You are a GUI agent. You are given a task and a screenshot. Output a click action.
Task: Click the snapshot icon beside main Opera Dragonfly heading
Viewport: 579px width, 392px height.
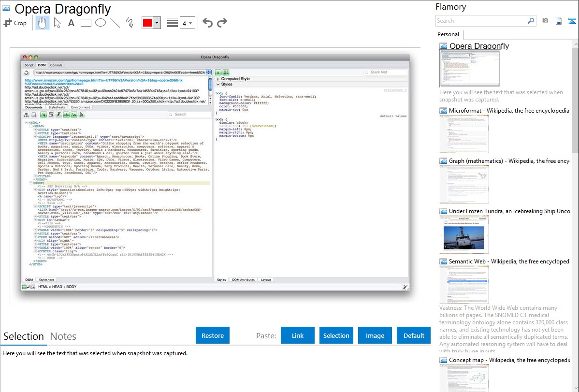[5, 9]
